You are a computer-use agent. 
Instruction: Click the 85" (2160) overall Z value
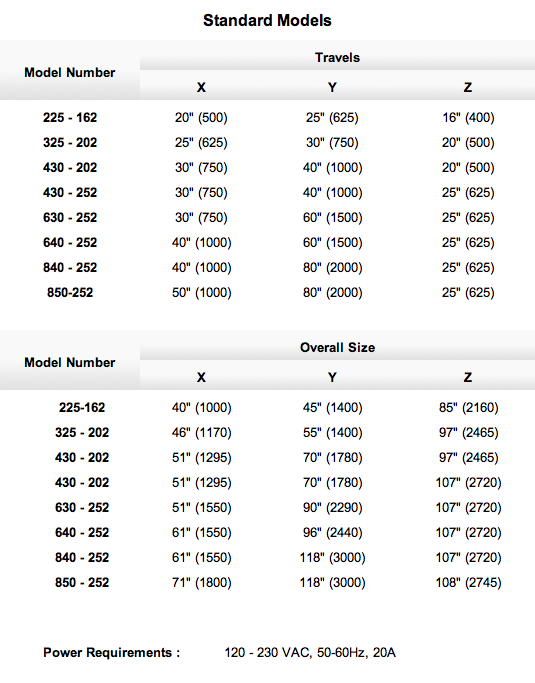pos(468,407)
